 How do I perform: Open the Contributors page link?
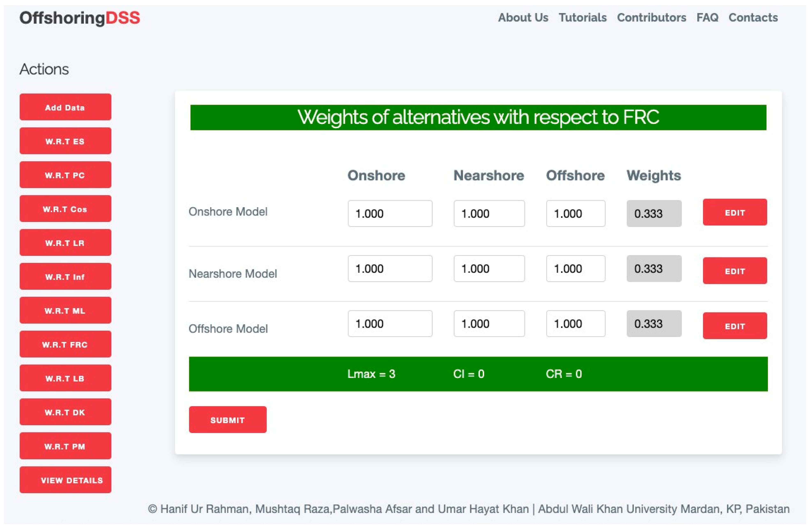click(651, 18)
